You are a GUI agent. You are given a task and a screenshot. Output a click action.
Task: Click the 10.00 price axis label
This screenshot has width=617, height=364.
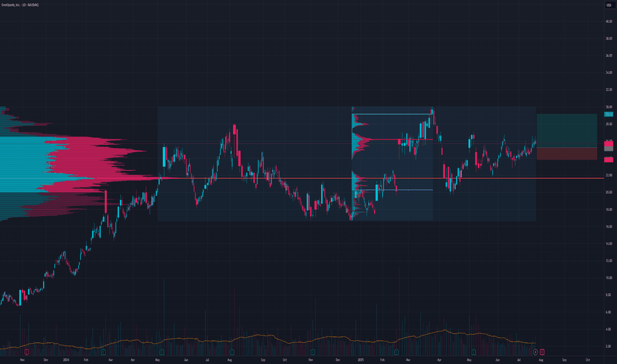coord(609,278)
